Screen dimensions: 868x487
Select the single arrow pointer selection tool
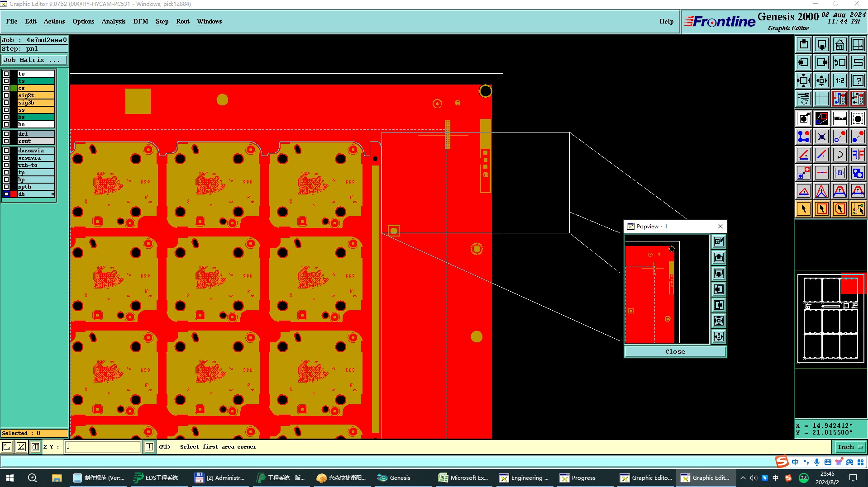pos(804,209)
